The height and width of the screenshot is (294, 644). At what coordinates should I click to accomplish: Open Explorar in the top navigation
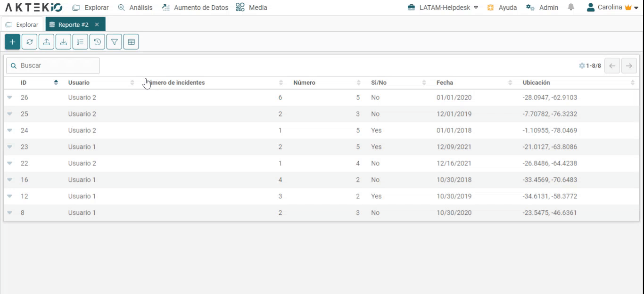pyautogui.click(x=91, y=8)
